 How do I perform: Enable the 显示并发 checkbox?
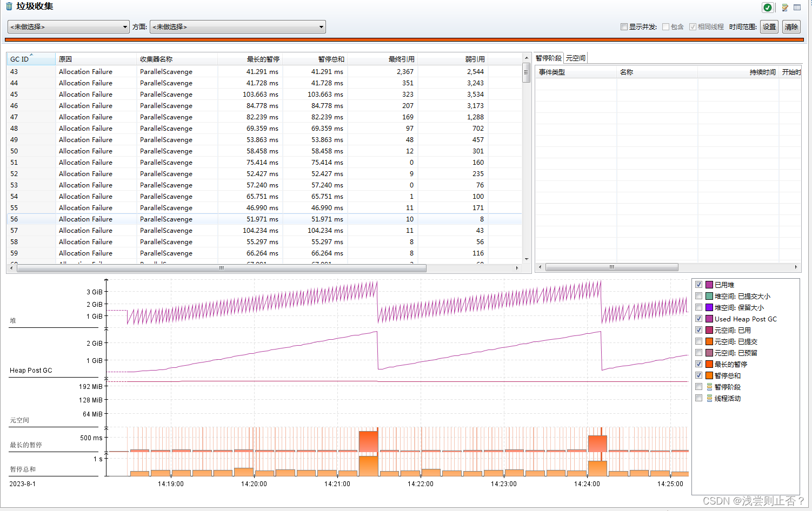624,26
